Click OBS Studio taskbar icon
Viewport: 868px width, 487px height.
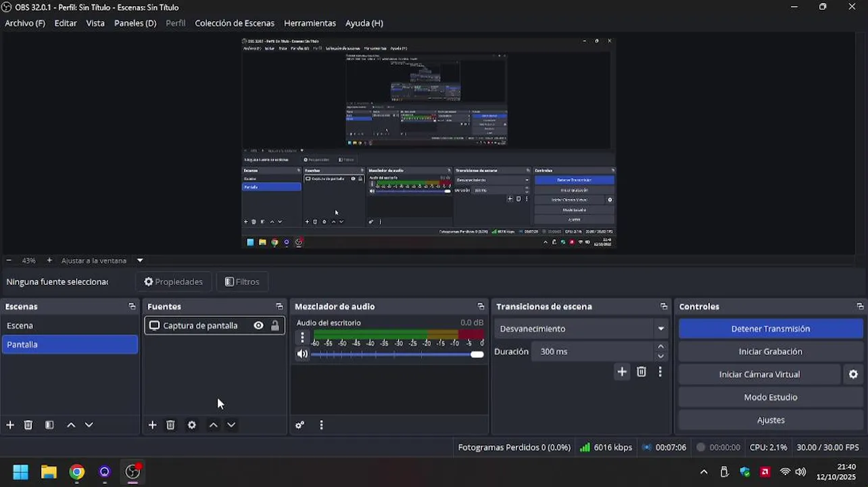pos(133,472)
